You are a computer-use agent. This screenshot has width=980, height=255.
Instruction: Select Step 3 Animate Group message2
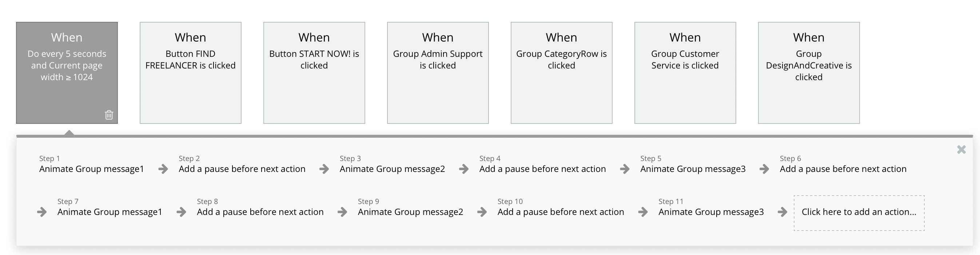pyautogui.click(x=392, y=169)
